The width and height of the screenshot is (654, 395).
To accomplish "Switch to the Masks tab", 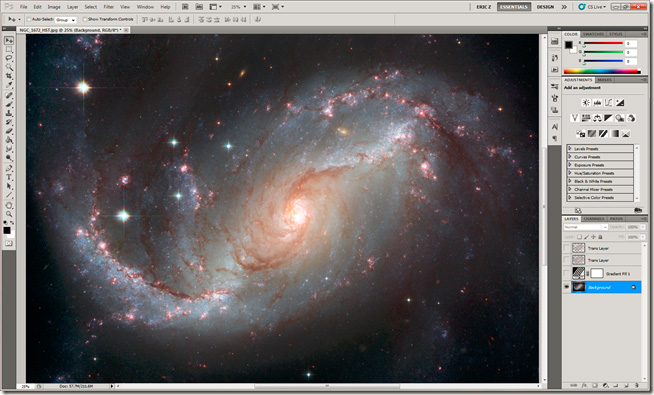I will [x=604, y=80].
